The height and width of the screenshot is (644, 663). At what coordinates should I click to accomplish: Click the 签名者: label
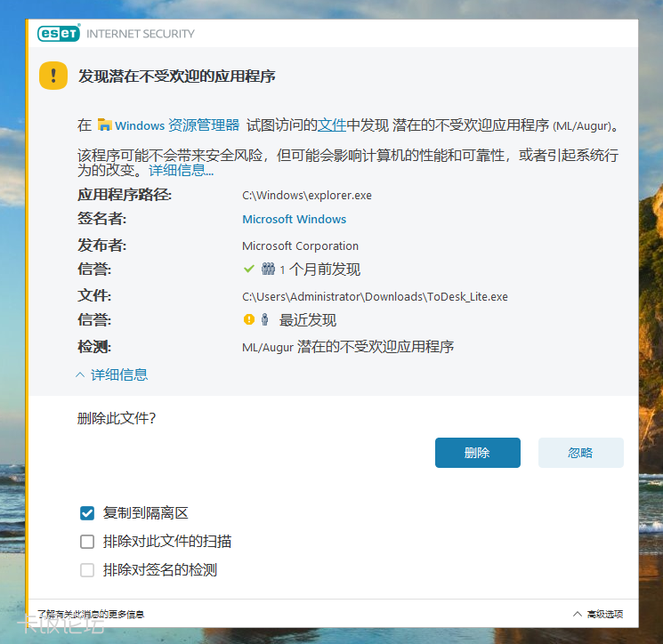[102, 219]
